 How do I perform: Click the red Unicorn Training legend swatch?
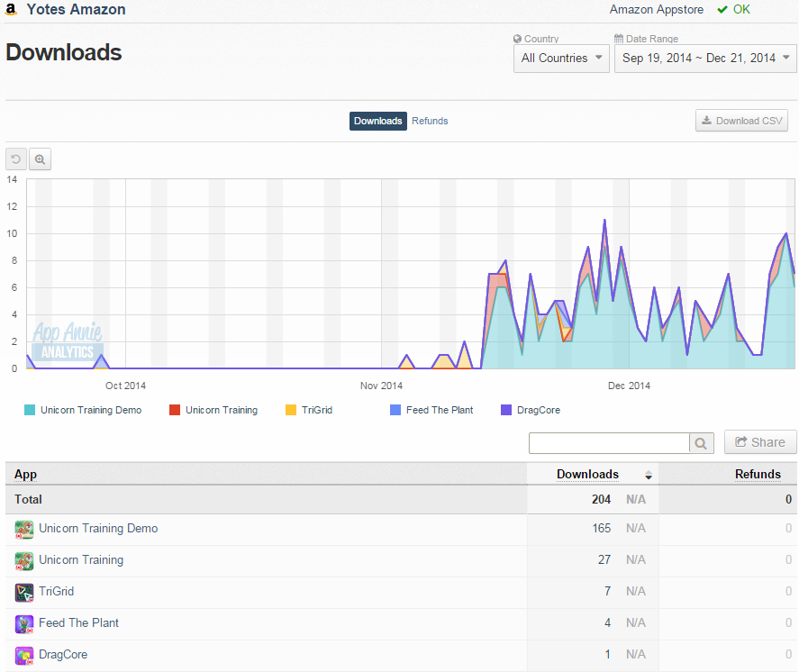174,410
